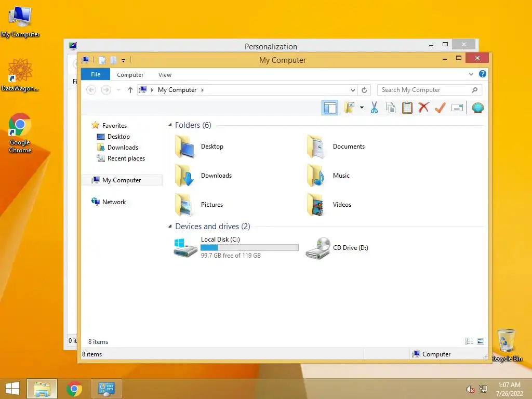Expand the My Computer breadcrumb arrow
This screenshot has width=532, height=399.
(203, 90)
